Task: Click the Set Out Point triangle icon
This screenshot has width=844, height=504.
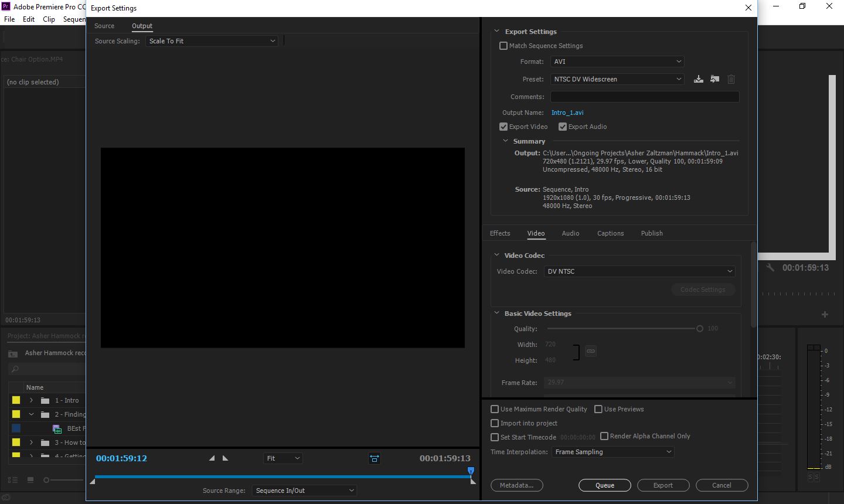Action: [x=225, y=458]
